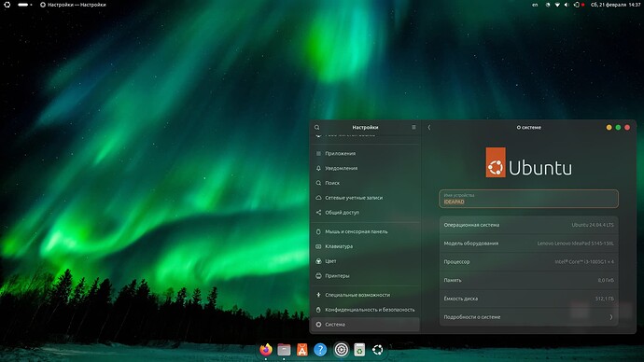The image size is (644, 362).
Task: Select Клавиатура in the sidebar
Action: 365,246
